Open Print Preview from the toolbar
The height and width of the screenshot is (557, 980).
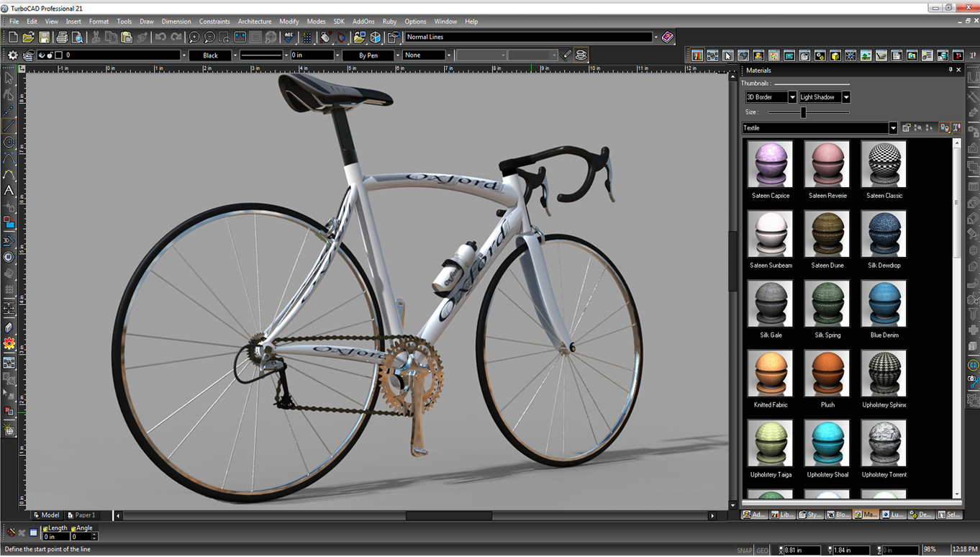tap(78, 37)
